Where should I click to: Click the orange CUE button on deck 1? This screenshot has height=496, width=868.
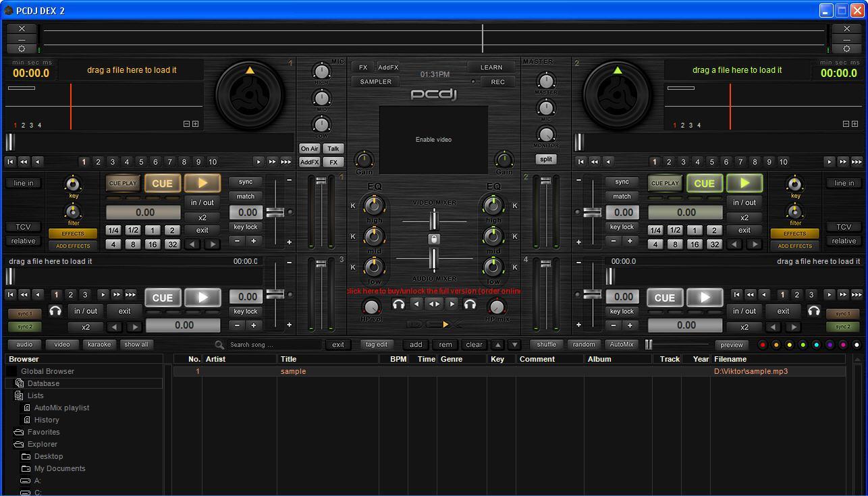point(163,183)
